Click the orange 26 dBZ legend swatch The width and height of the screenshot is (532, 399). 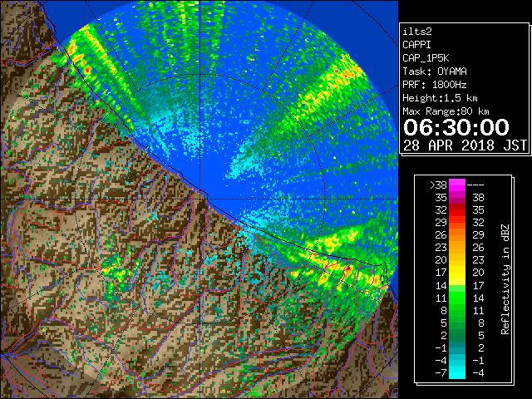tap(457, 235)
